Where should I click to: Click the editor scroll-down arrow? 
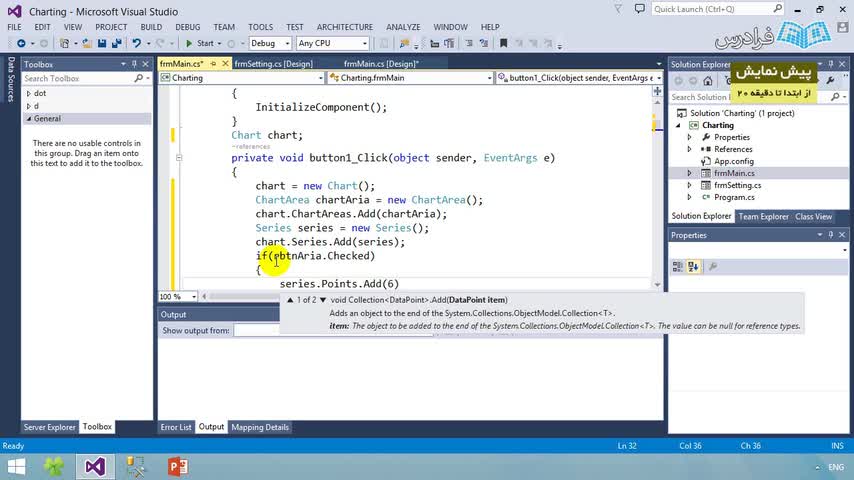657,284
